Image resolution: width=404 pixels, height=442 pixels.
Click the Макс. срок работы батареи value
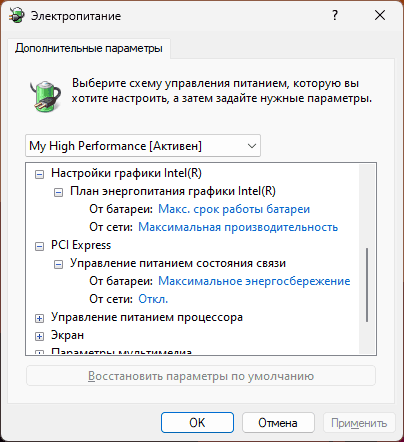pos(234,209)
